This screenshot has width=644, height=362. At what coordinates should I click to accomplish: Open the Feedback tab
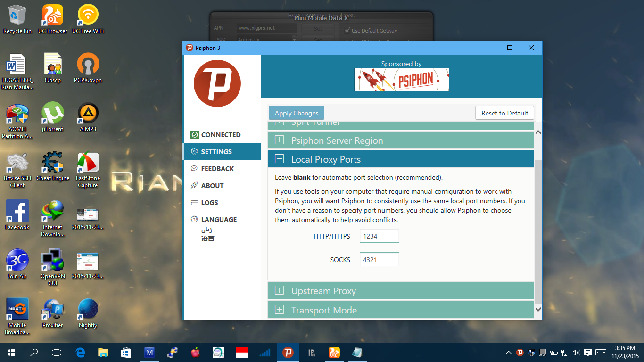(x=222, y=169)
